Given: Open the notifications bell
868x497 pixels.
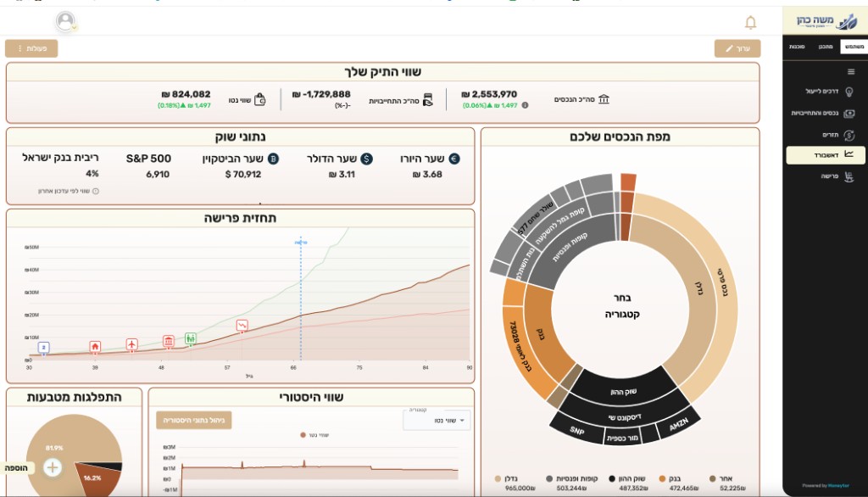Looking at the screenshot, I should 750,22.
